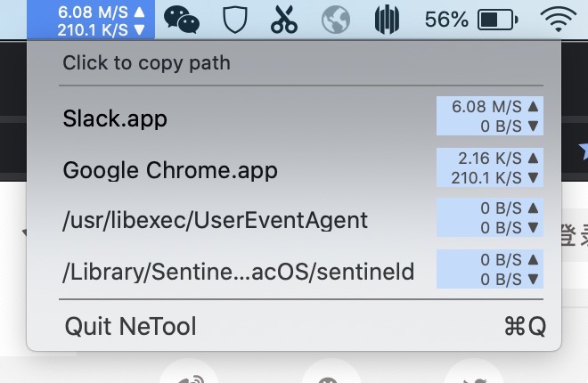
Task: Copy path of sentineld process entry
Action: click(294, 270)
